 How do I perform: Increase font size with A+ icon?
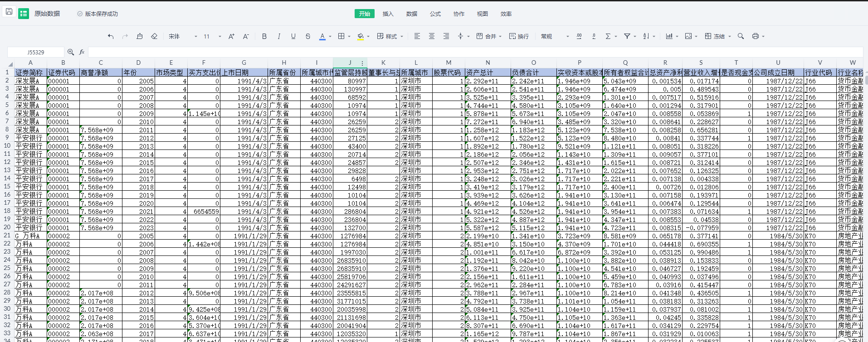[231, 36]
